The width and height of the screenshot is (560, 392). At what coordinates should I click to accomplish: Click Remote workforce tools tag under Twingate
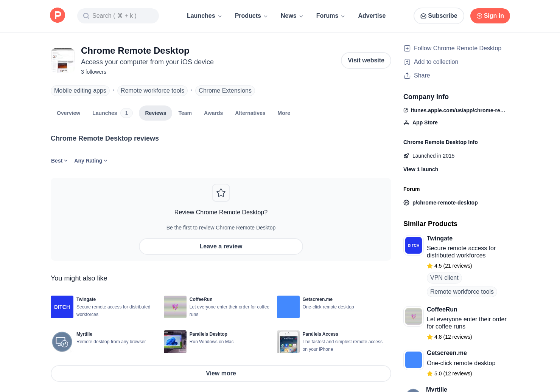tap(462, 292)
